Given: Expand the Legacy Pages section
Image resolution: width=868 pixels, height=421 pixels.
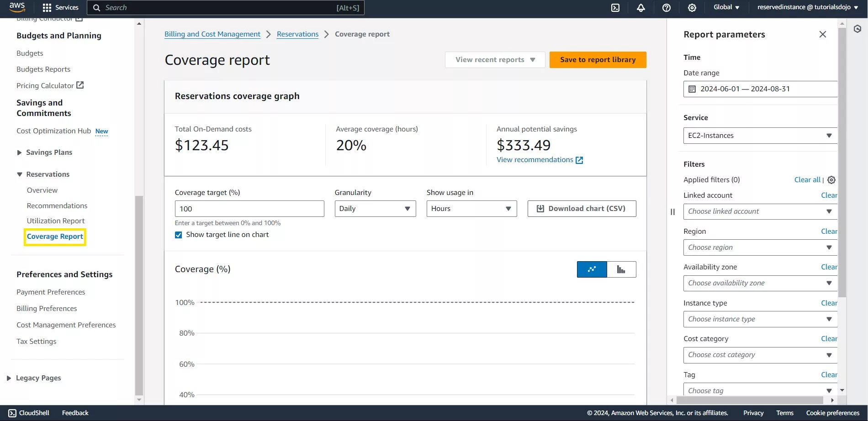Looking at the screenshot, I should 9,378.
